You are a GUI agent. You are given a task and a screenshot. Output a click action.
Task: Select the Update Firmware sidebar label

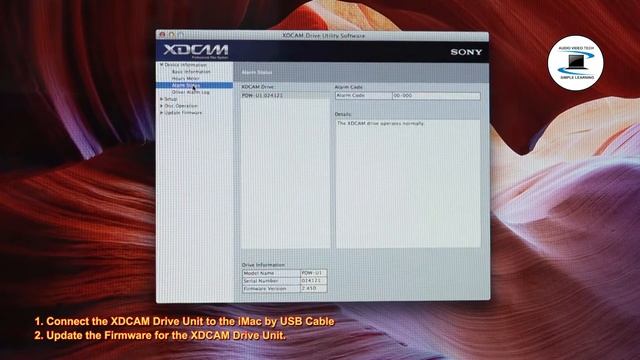click(183, 113)
